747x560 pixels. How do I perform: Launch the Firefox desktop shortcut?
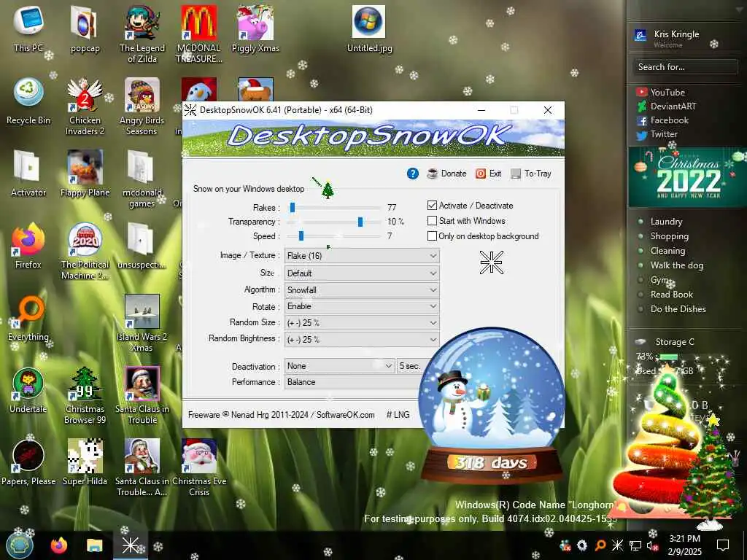tap(28, 246)
